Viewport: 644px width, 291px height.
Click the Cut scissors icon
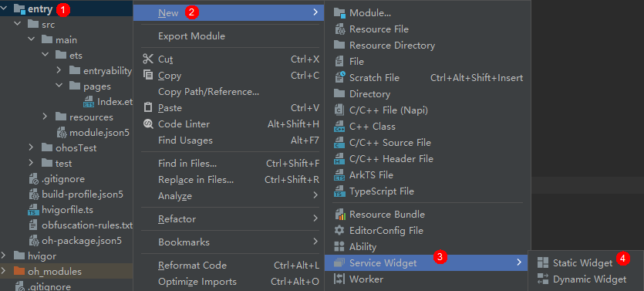click(148, 59)
